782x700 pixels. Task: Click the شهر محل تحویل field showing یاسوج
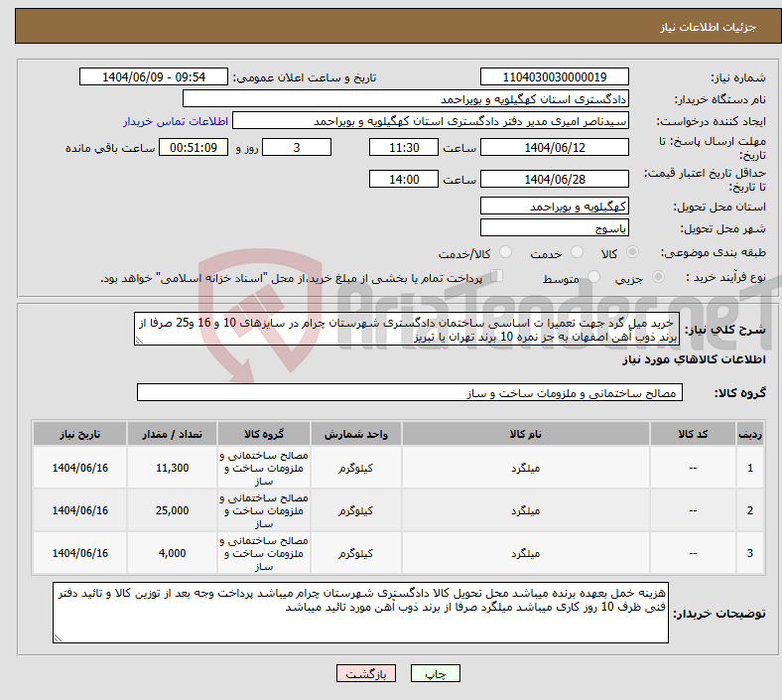pos(554,227)
